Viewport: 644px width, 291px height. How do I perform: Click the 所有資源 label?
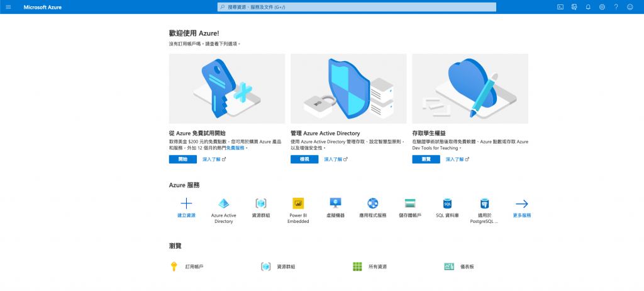coord(377,266)
